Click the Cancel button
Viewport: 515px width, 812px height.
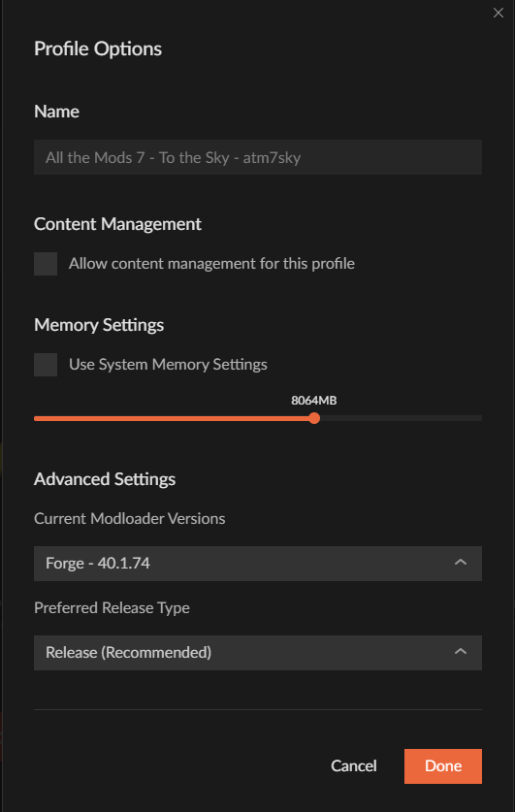[354, 765]
